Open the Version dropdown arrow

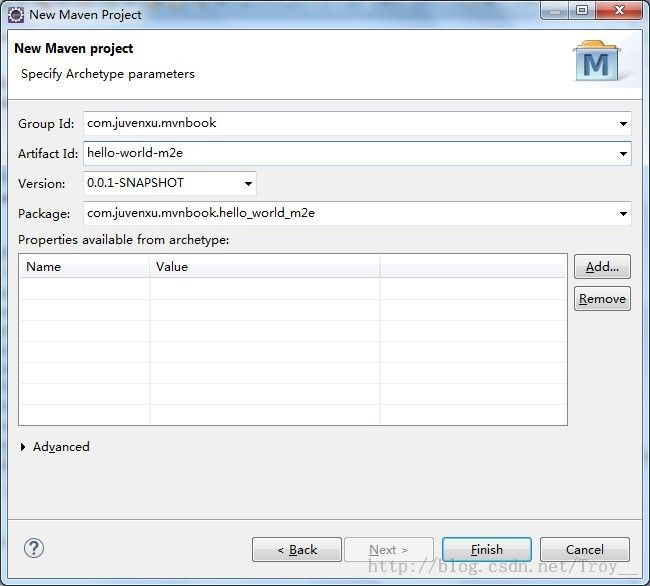point(248,184)
